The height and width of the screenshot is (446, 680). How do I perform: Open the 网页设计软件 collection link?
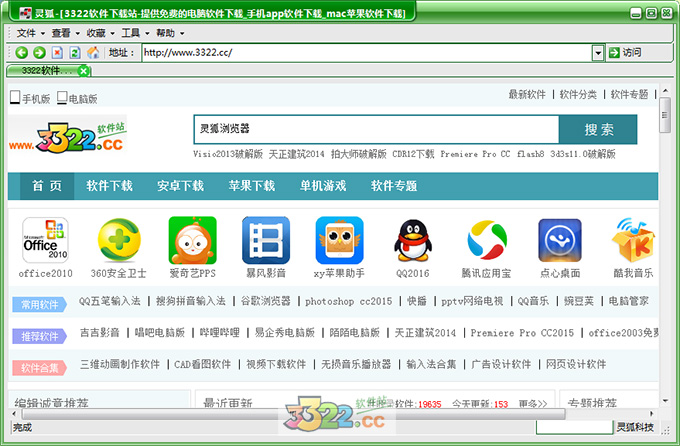tap(576, 364)
